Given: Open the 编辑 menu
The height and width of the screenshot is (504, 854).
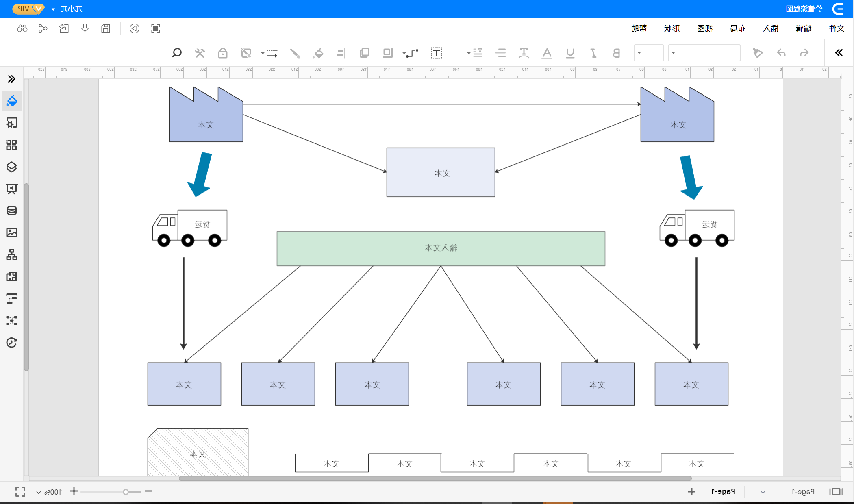Looking at the screenshot, I should coord(804,28).
